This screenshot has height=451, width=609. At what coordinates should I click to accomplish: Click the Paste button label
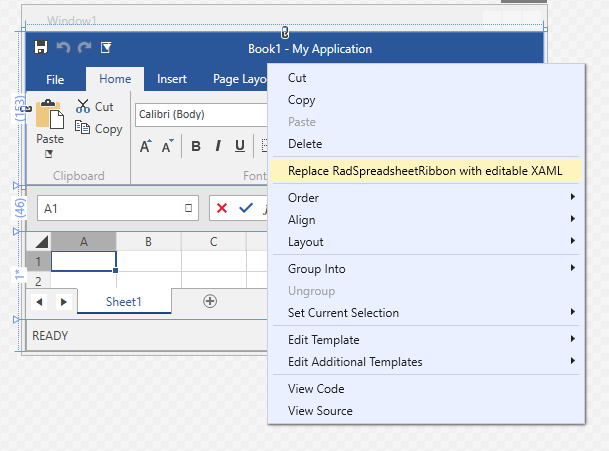pos(50,139)
